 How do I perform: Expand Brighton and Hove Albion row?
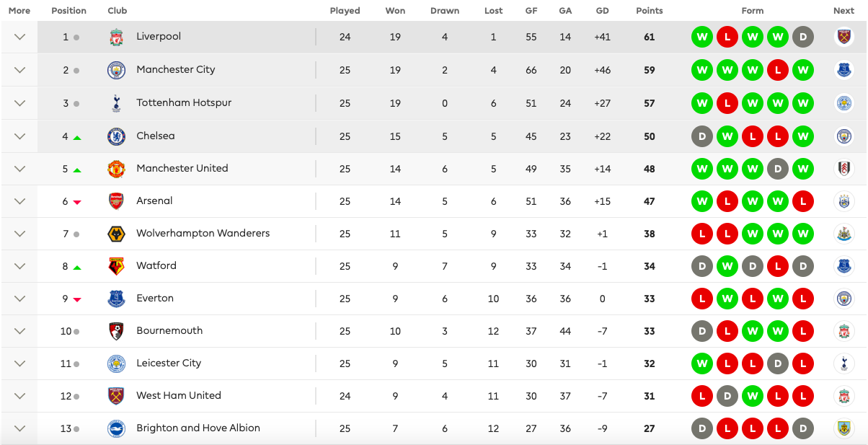coord(19,428)
